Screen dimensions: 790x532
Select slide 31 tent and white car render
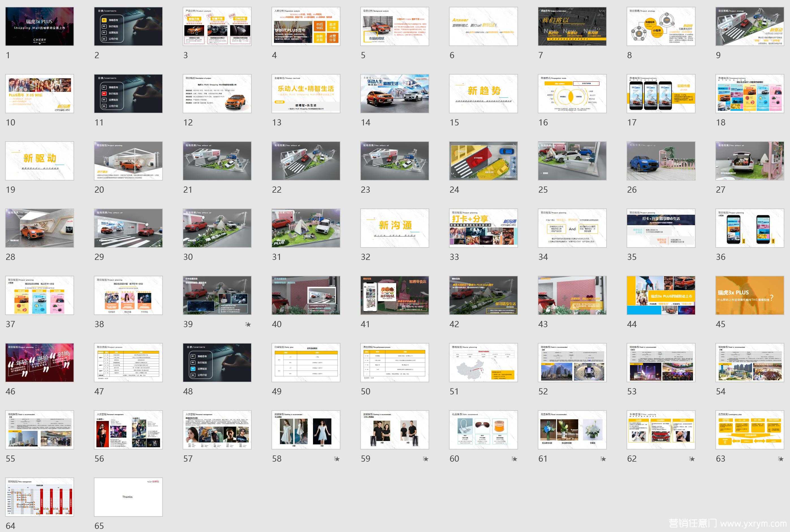coord(306,228)
